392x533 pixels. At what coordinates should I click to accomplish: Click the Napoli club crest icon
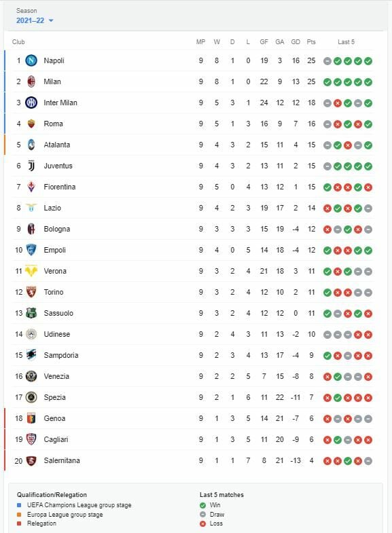(x=31, y=61)
